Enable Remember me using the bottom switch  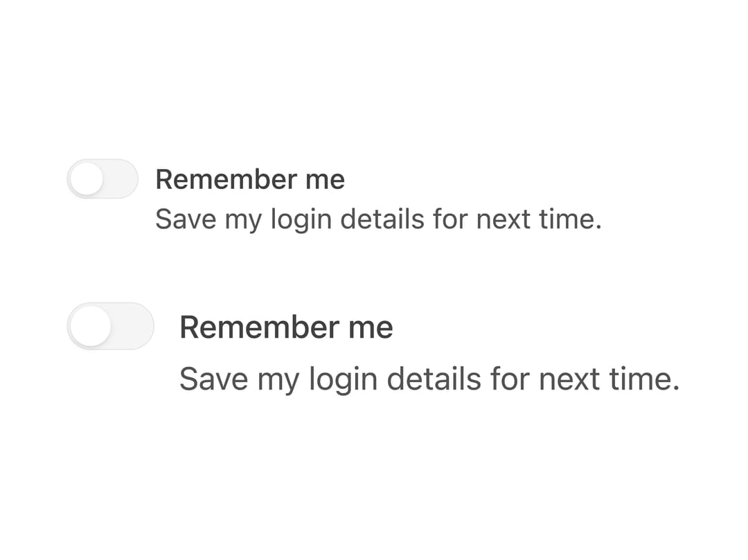click(x=110, y=326)
